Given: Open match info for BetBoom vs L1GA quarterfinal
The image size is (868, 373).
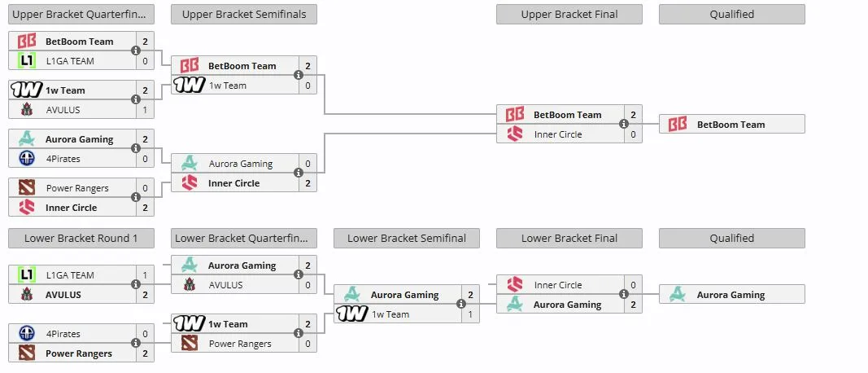Looking at the screenshot, I should pyautogui.click(x=136, y=50).
